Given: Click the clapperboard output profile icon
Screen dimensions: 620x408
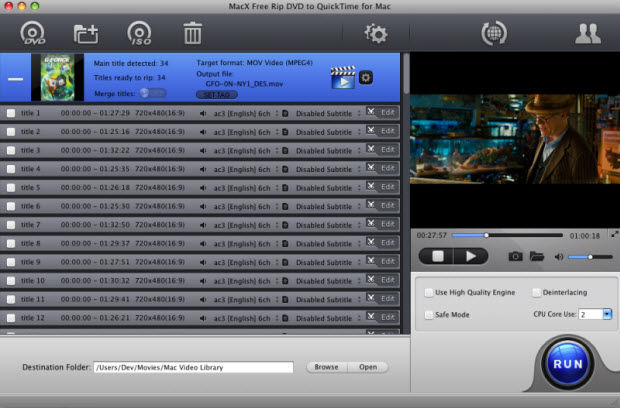Looking at the screenshot, I should [x=343, y=77].
